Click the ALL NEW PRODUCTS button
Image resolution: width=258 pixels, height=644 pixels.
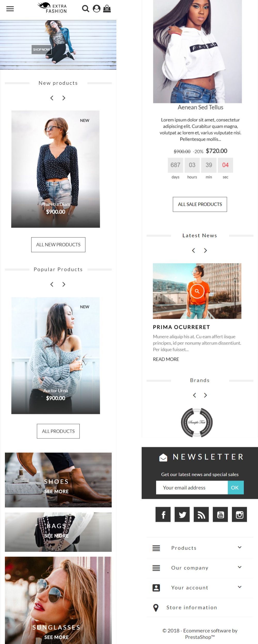coord(58,245)
